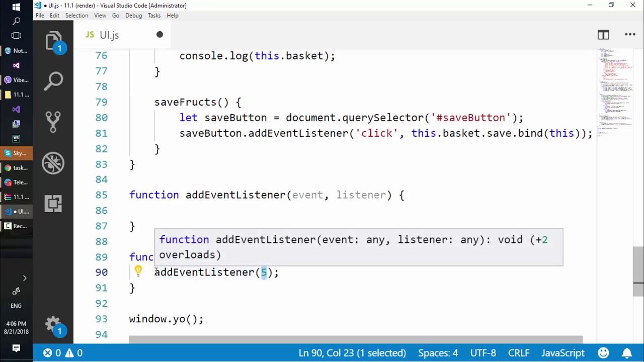644x362 pixels.
Task: Open the Debug view in activity bar
Action: point(53,163)
